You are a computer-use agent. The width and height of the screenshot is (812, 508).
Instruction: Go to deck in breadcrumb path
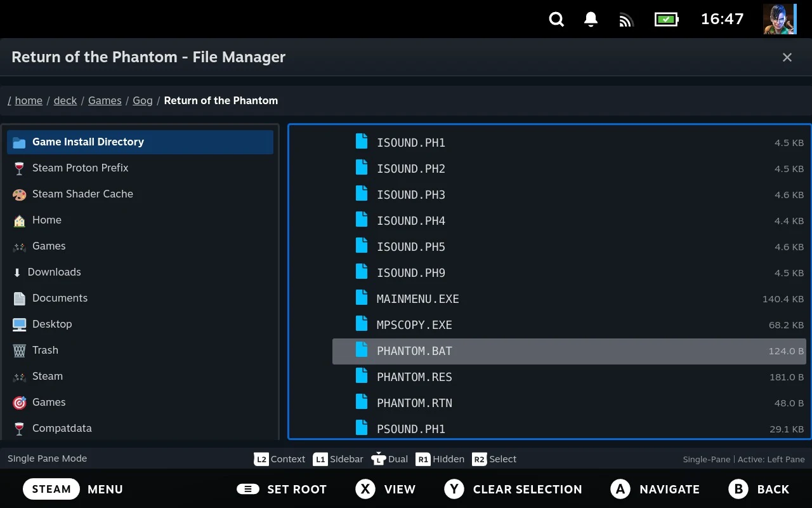(65, 100)
